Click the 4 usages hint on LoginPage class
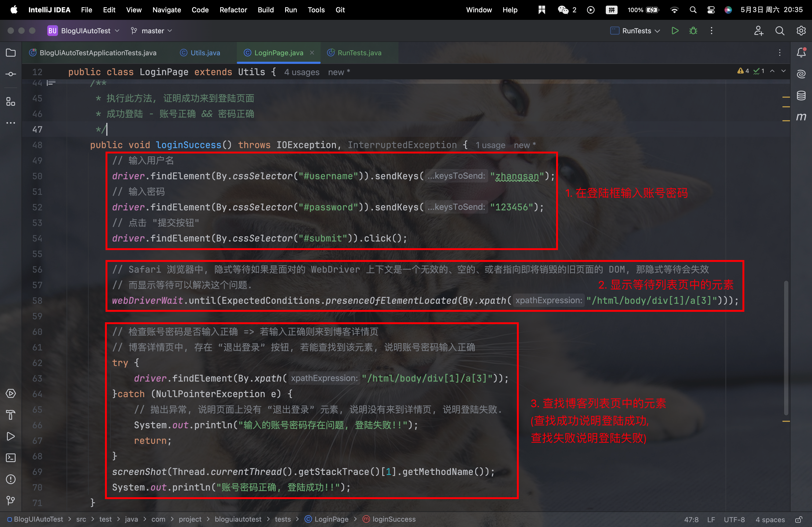The image size is (812, 527). click(302, 72)
